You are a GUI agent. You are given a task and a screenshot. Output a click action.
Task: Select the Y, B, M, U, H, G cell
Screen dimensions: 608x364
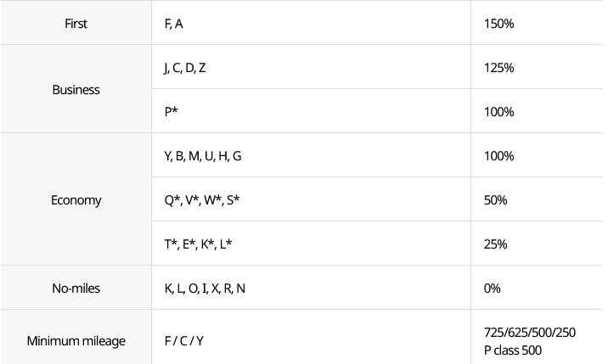pos(312,155)
